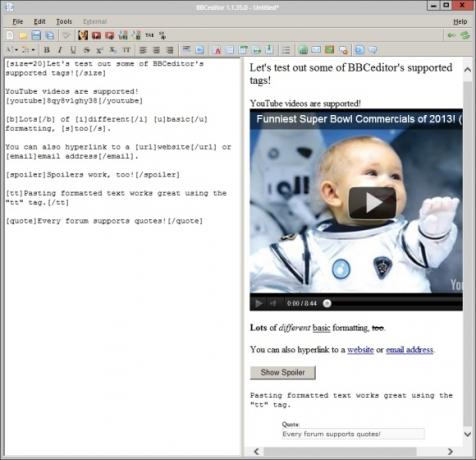
Task: Follow the email address hyperlink in the preview
Action: pos(409,350)
